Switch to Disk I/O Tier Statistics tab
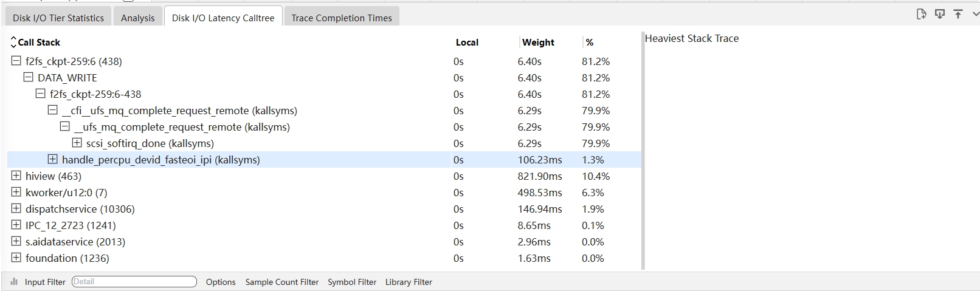The image size is (980, 291). click(x=58, y=18)
